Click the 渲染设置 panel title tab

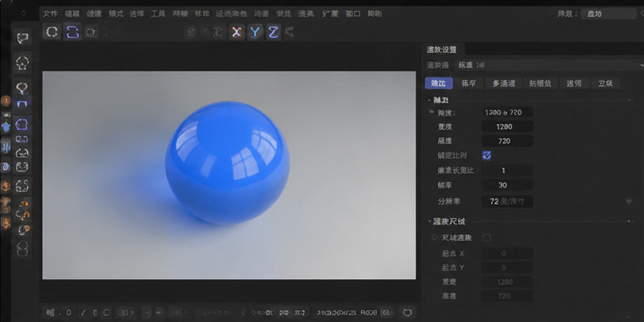(x=441, y=49)
